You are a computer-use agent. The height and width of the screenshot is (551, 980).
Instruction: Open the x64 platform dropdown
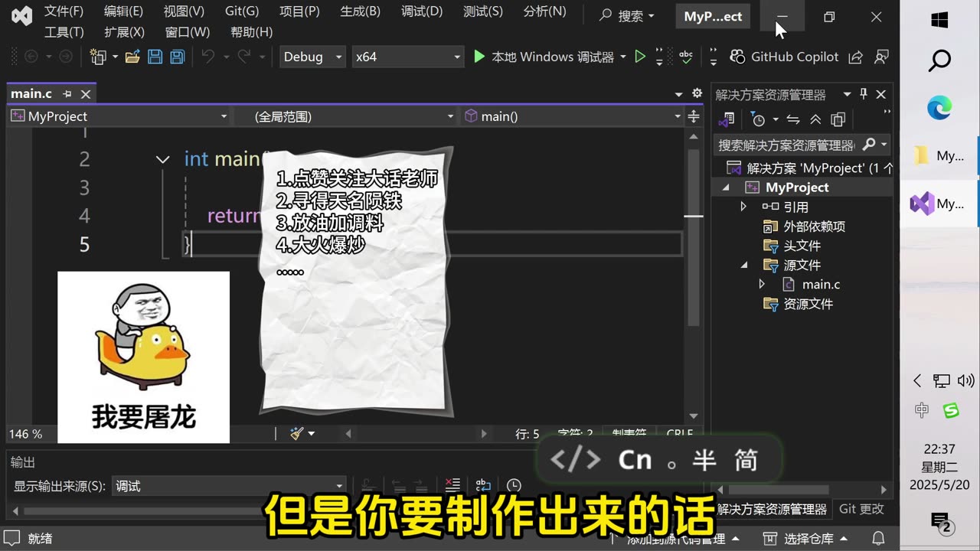[x=408, y=57]
